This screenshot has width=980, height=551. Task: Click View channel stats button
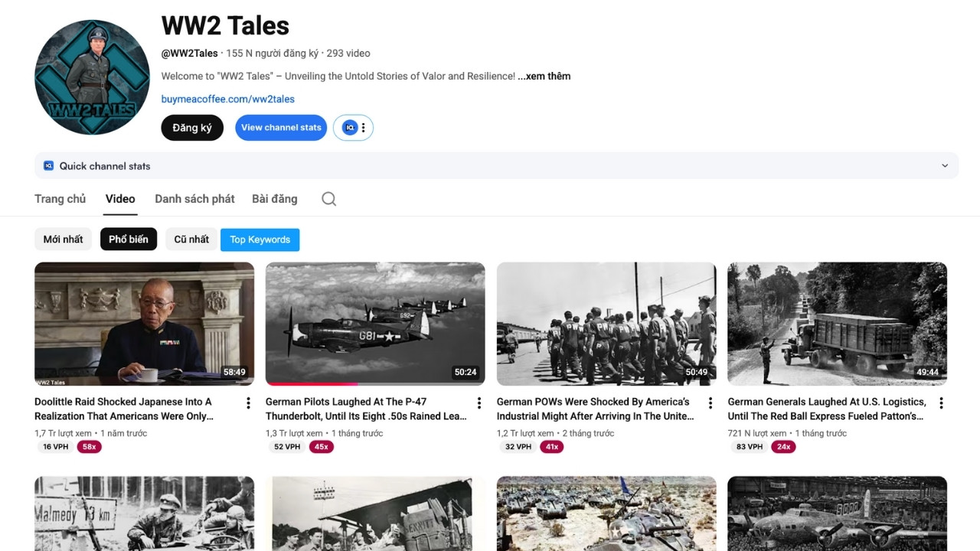tap(281, 128)
